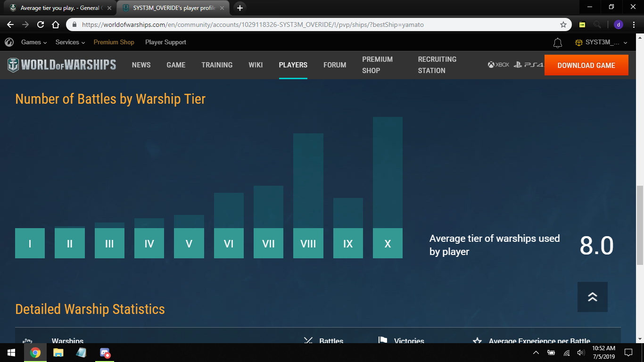Open the Premium Shop link
This screenshot has height=362, width=644.
[114, 42]
